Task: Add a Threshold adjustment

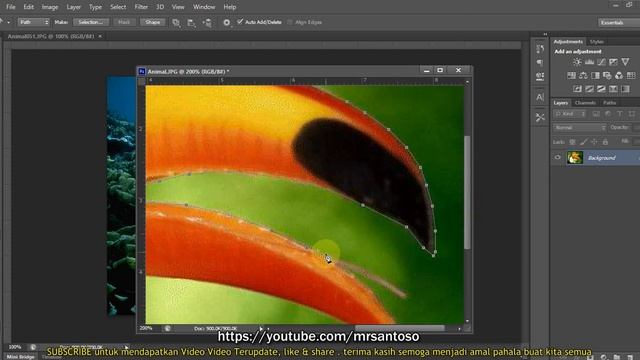Action: click(x=601, y=89)
